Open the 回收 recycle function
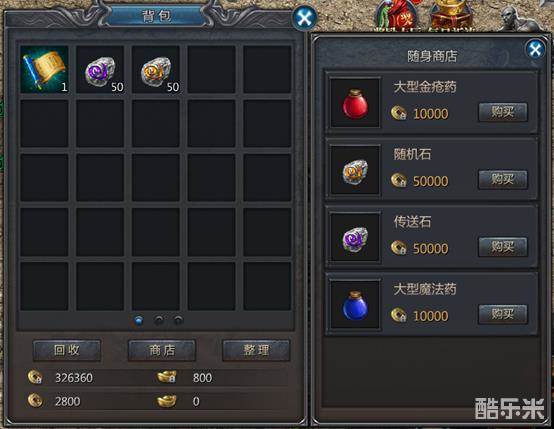Image resolution: width=554 pixels, height=429 pixels. 67,350
